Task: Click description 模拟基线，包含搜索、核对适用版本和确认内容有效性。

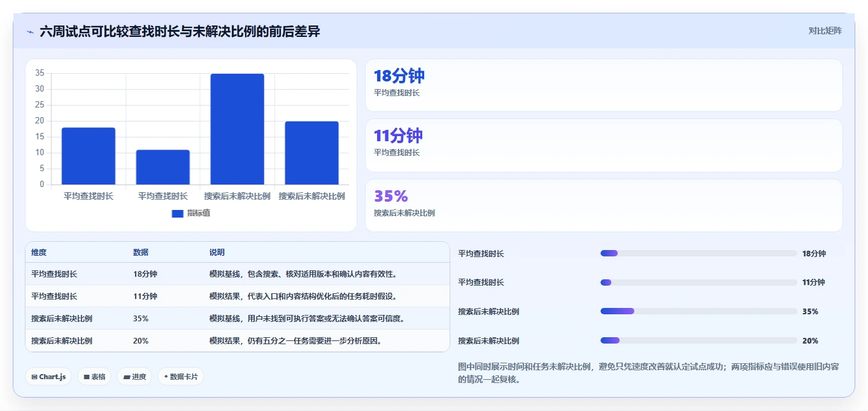Action: [304, 274]
